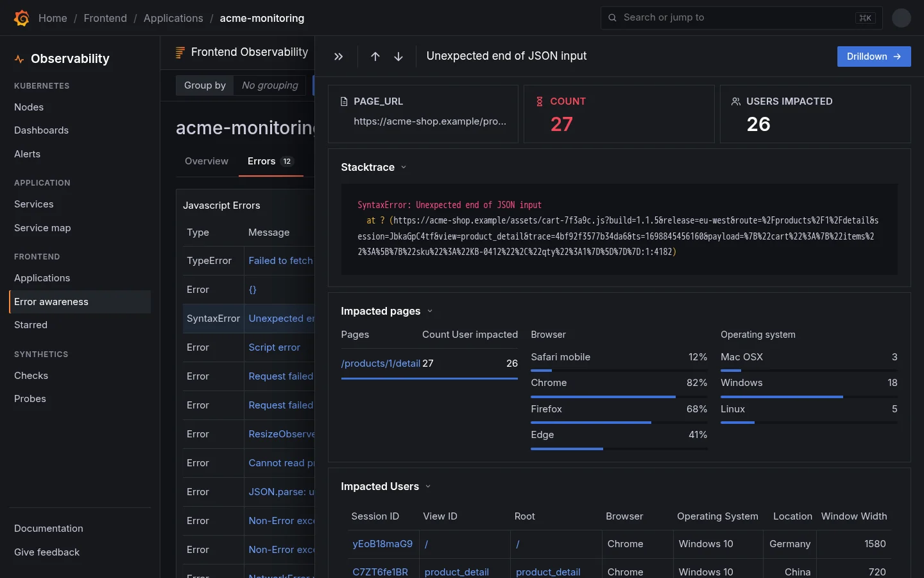Click the Users Impacted people icon
Screen dimensions: 924x578
pyautogui.click(x=736, y=101)
